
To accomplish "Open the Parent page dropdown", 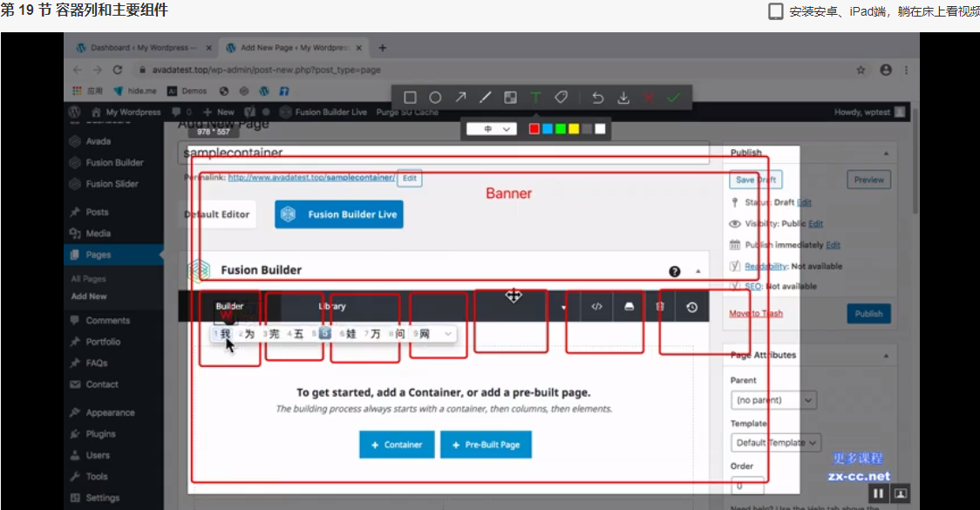I will tap(773, 400).
